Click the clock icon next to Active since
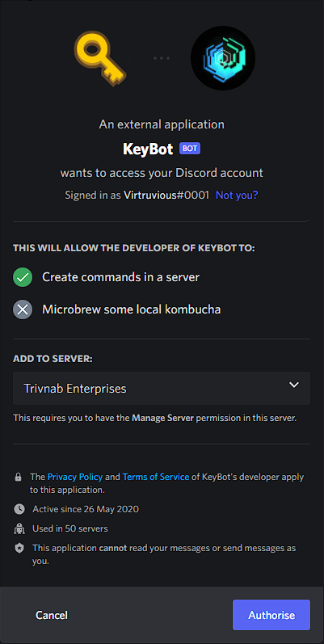 coord(19,509)
